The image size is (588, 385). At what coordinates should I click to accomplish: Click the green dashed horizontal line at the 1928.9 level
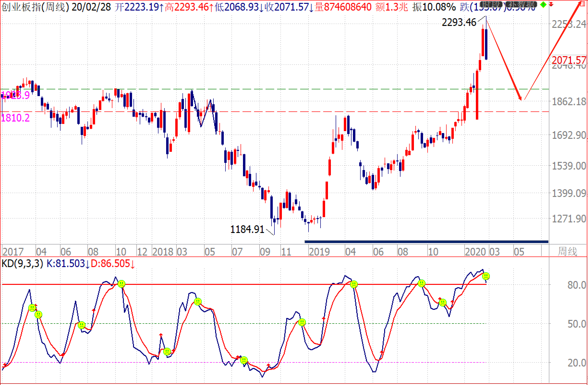pyautogui.click(x=274, y=89)
